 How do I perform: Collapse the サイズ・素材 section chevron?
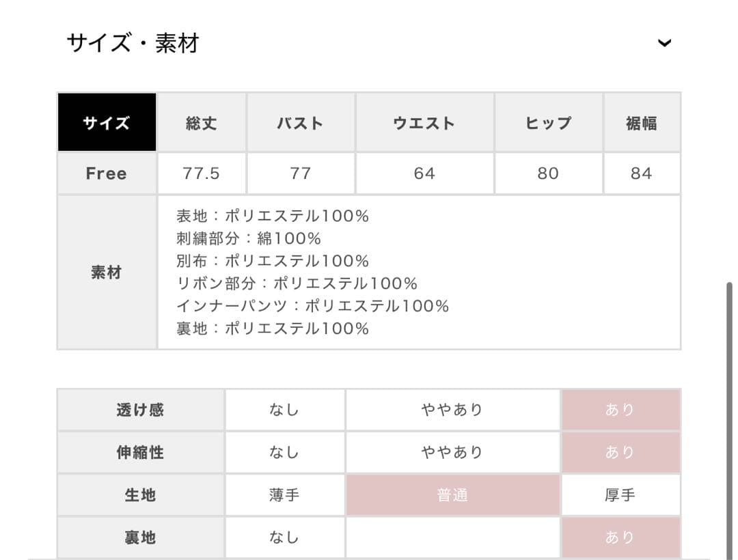click(x=664, y=43)
